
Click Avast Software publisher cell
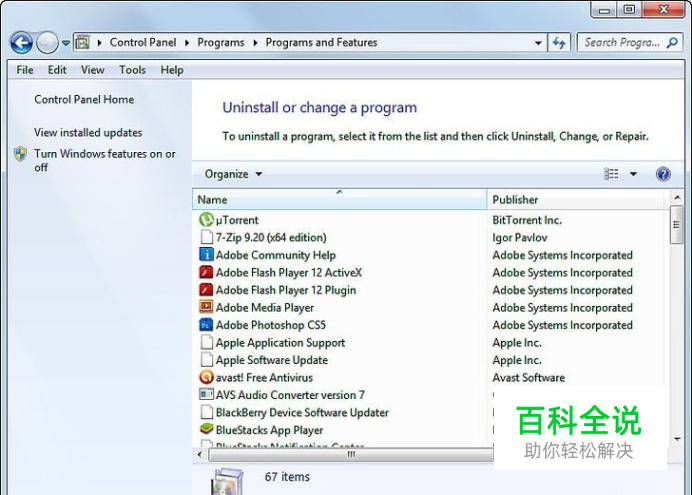(529, 378)
